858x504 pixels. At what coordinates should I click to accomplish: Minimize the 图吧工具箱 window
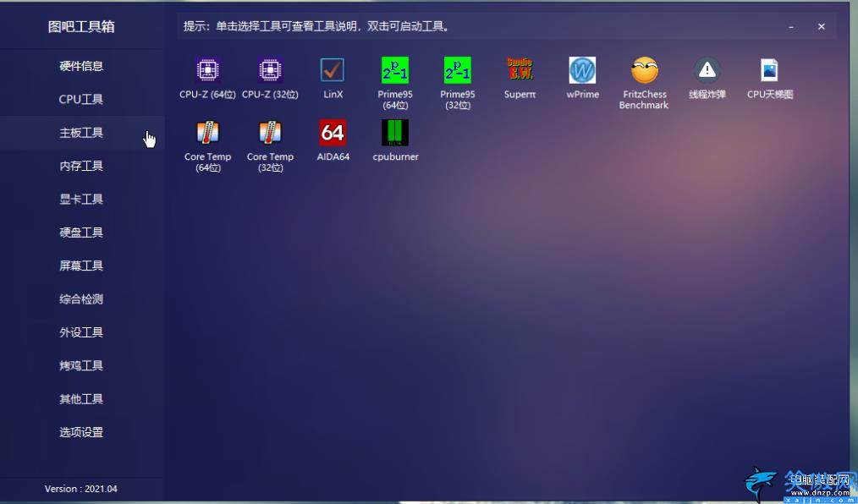pos(791,26)
